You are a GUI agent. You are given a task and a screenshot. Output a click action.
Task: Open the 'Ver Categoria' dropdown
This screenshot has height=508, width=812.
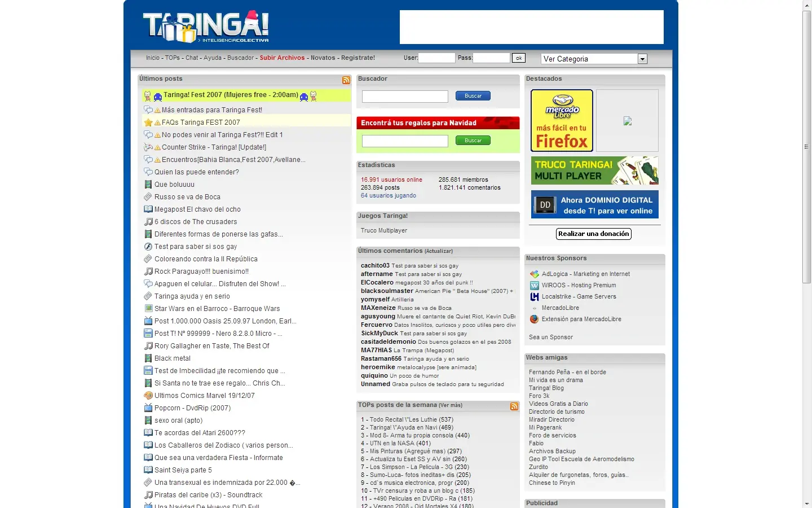[594, 59]
